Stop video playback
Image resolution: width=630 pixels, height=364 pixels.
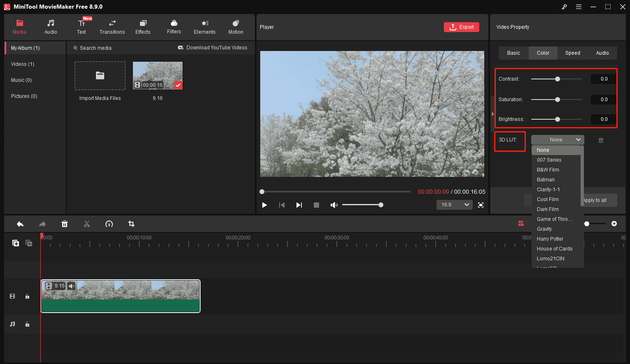click(316, 205)
